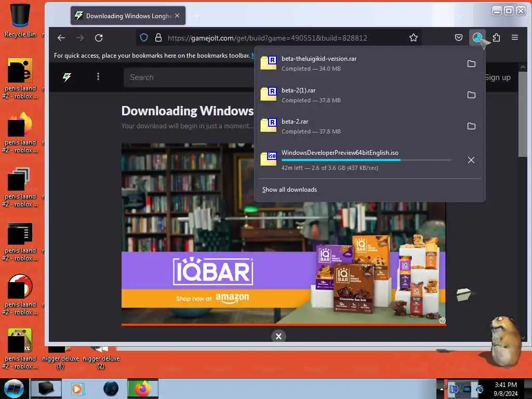The height and width of the screenshot is (399, 532).
Task: Open the Extensions puzzle-piece icon
Action: click(x=496, y=37)
